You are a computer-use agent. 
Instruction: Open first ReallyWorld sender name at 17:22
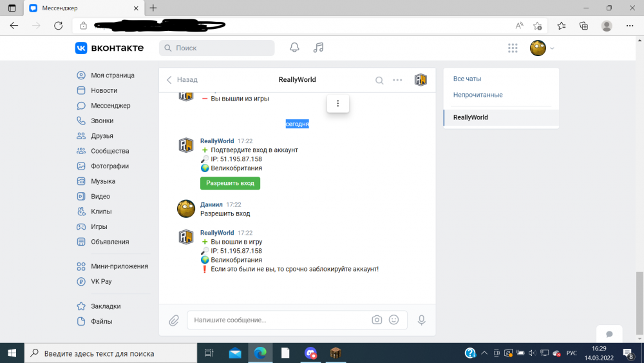[x=217, y=141]
